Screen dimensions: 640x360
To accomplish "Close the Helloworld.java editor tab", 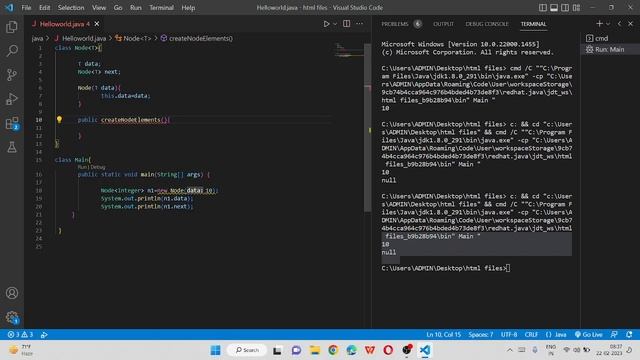I will pos(97,24).
